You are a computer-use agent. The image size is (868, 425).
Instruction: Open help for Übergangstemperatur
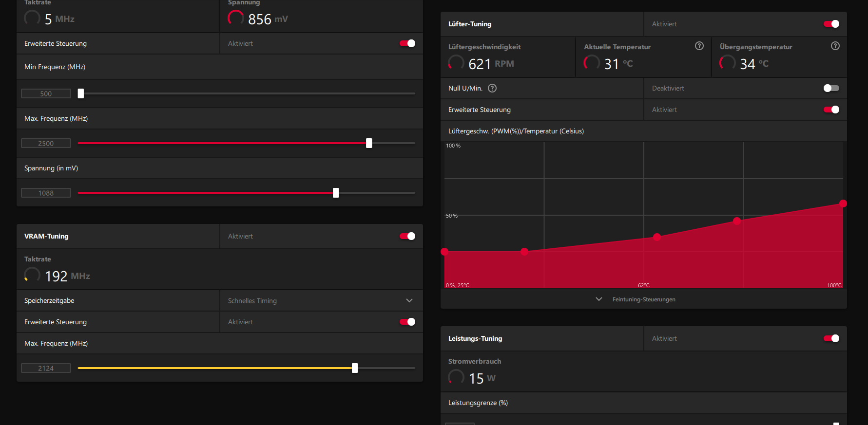click(x=835, y=46)
